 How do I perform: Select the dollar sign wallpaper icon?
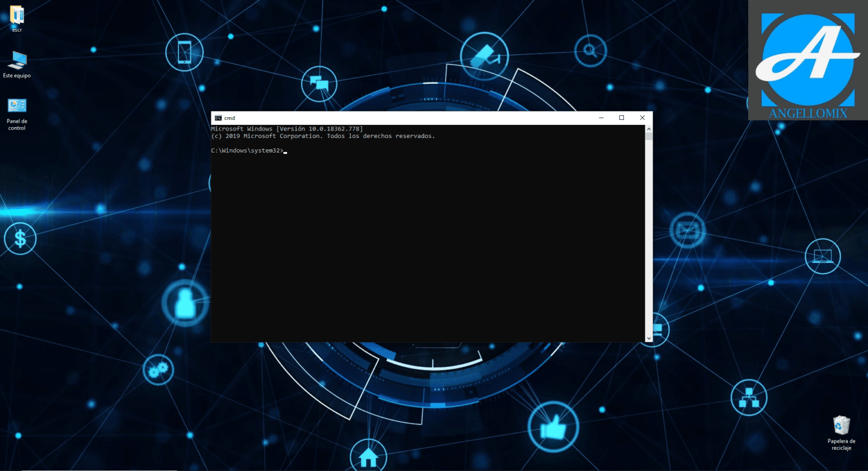tap(20, 238)
